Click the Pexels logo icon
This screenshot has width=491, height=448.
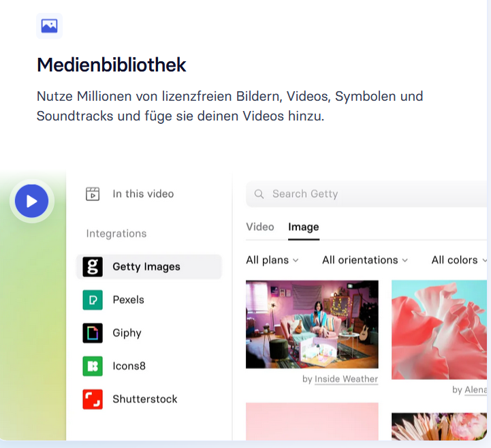point(93,300)
